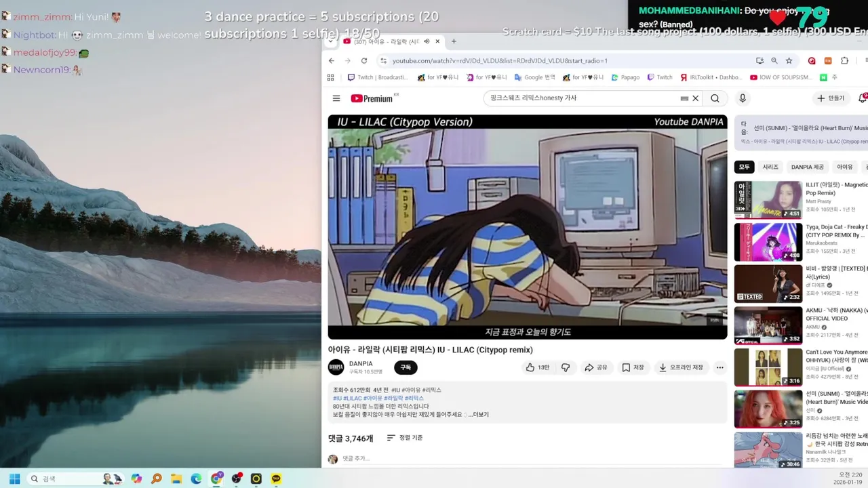
Task: Open YouTube notifications bell
Action: [x=863, y=98]
